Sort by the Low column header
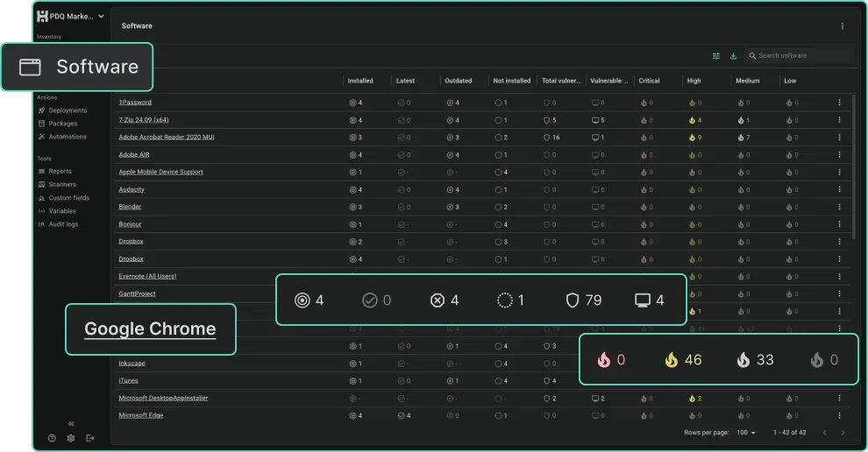The image size is (868, 452). [x=790, y=81]
